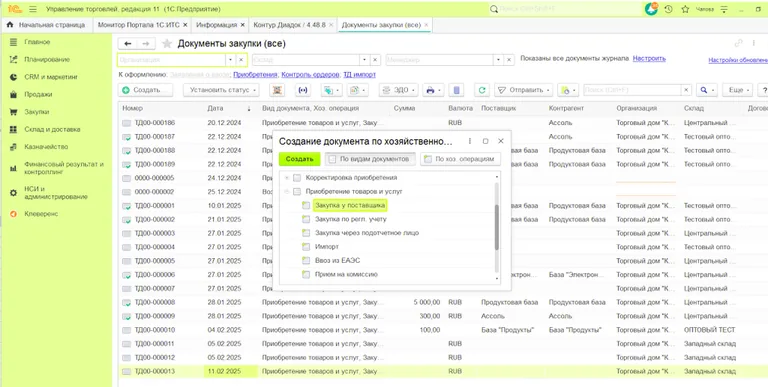Open the main hamburger menu in the title bar

(x=33, y=9)
